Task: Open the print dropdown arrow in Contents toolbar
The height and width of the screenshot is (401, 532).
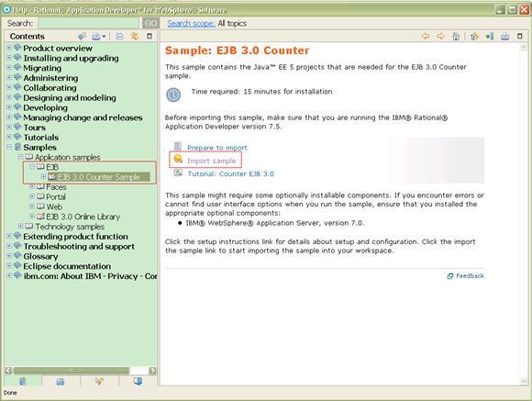Action: [104, 37]
